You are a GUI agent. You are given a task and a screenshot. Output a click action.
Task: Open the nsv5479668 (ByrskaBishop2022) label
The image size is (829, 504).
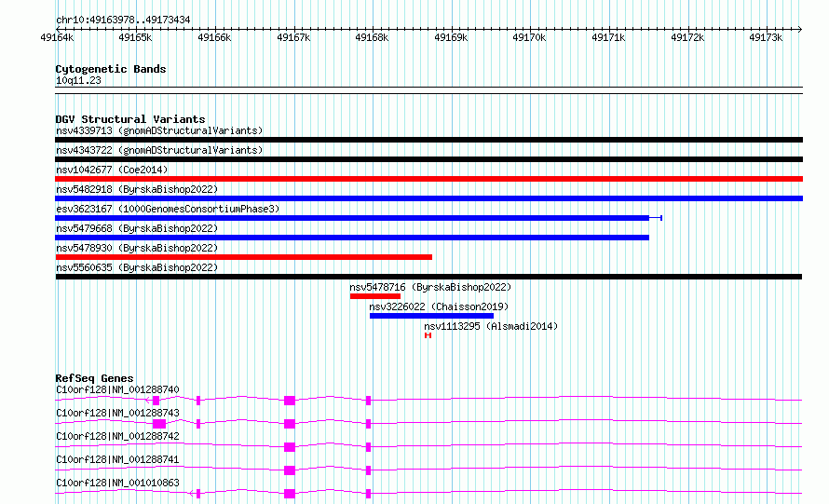[x=137, y=228]
